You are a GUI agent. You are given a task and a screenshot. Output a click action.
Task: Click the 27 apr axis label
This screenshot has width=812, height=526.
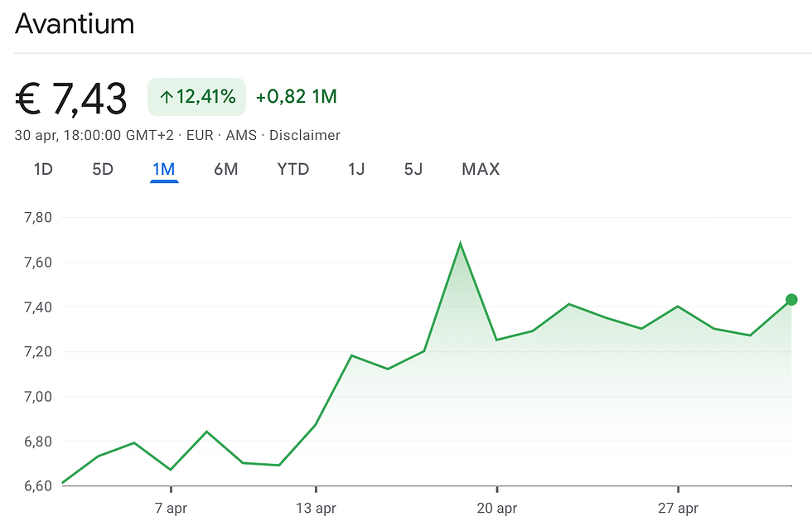pyautogui.click(x=679, y=509)
